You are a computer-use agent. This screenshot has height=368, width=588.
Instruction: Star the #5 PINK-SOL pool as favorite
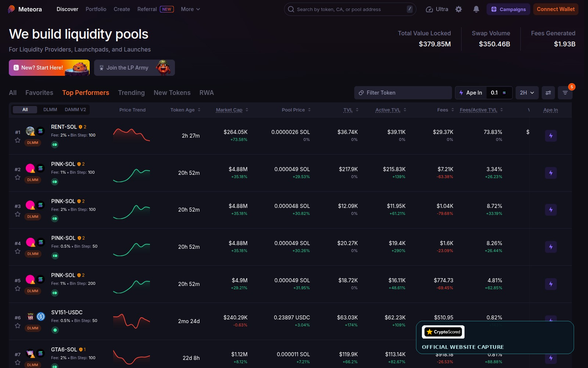click(x=18, y=289)
